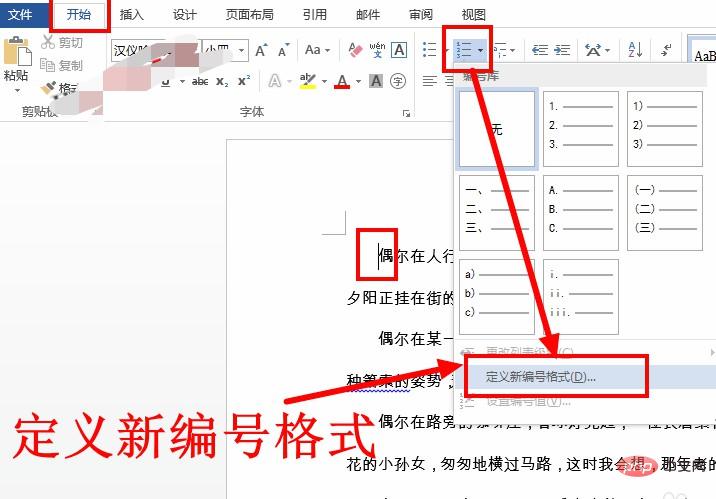Choose 定义新编号格式(D)... menu item

tap(540, 377)
